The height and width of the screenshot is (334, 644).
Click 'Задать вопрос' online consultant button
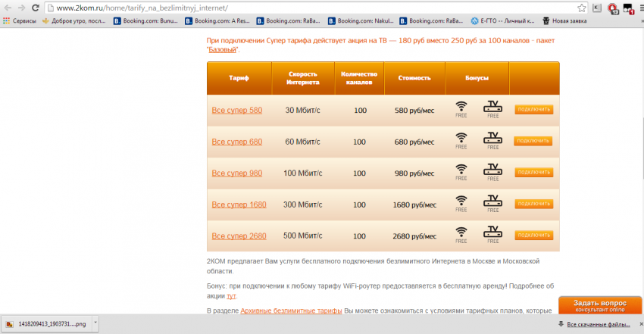pos(599,305)
